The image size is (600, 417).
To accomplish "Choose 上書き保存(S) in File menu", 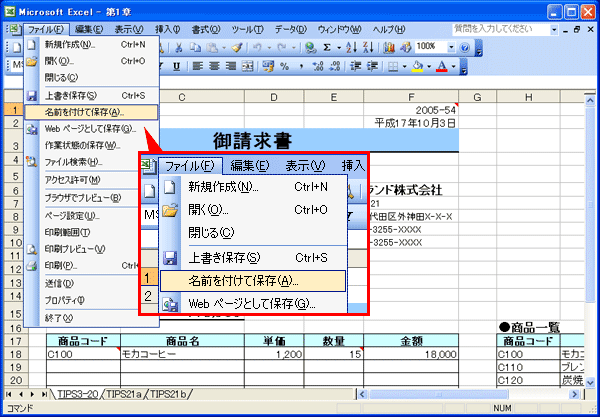I will click(91, 96).
